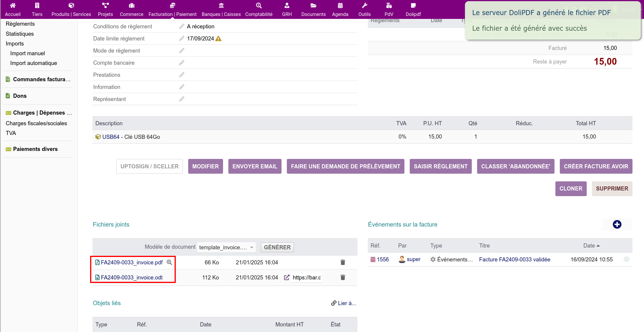Click SAISIR RÈGLEMENT button
Screen dimensions: 644x332
click(440, 166)
